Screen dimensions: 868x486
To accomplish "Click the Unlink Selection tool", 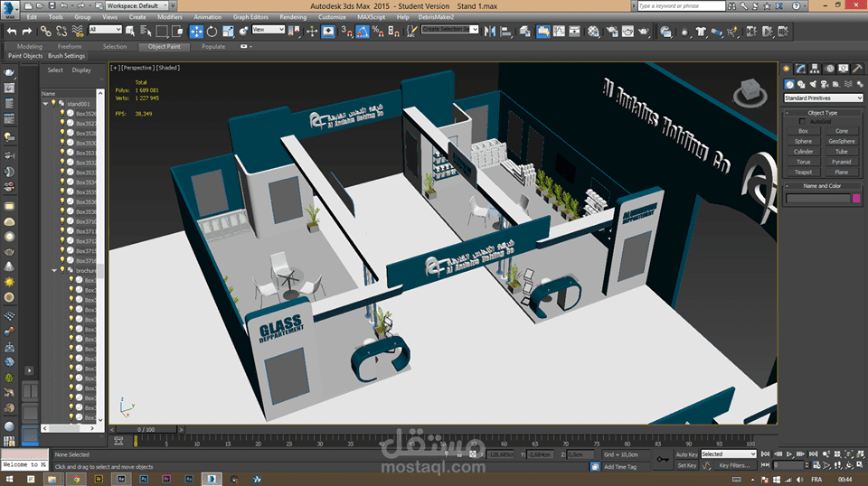I will click(x=61, y=32).
